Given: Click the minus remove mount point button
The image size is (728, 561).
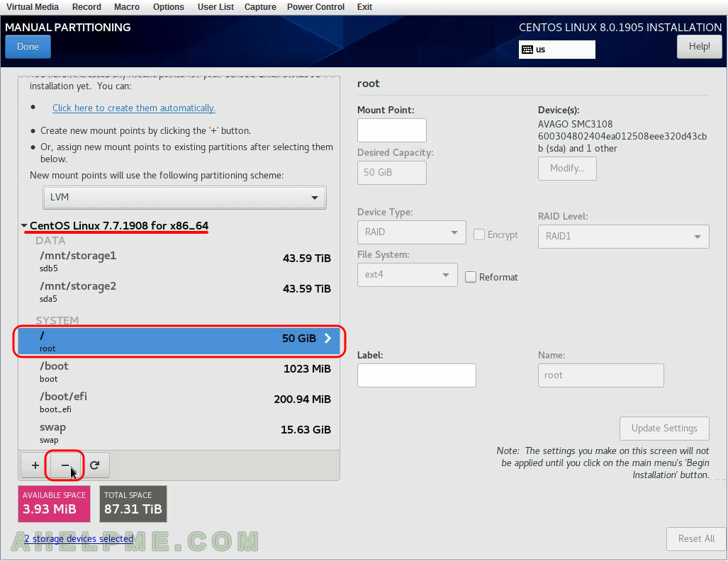Looking at the screenshot, I should [x=65, y=465].
